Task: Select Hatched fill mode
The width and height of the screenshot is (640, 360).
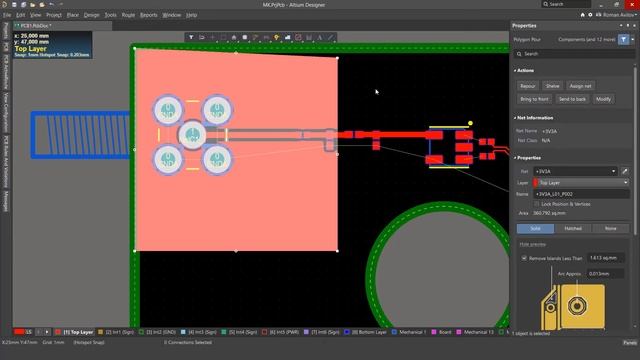Action: click(x=573, y=228)
